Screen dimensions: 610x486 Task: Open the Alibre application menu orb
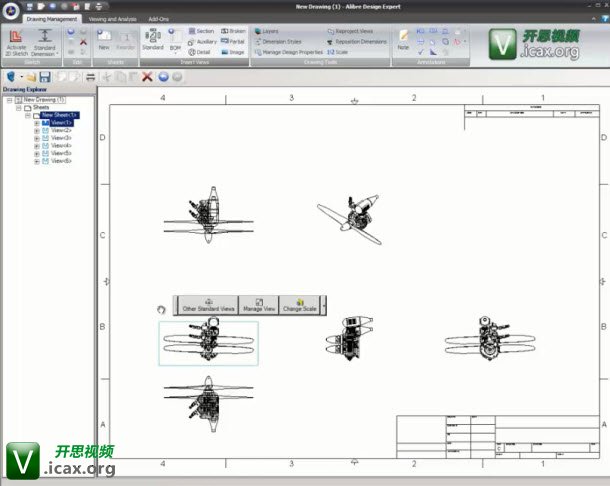coord(11,11)
